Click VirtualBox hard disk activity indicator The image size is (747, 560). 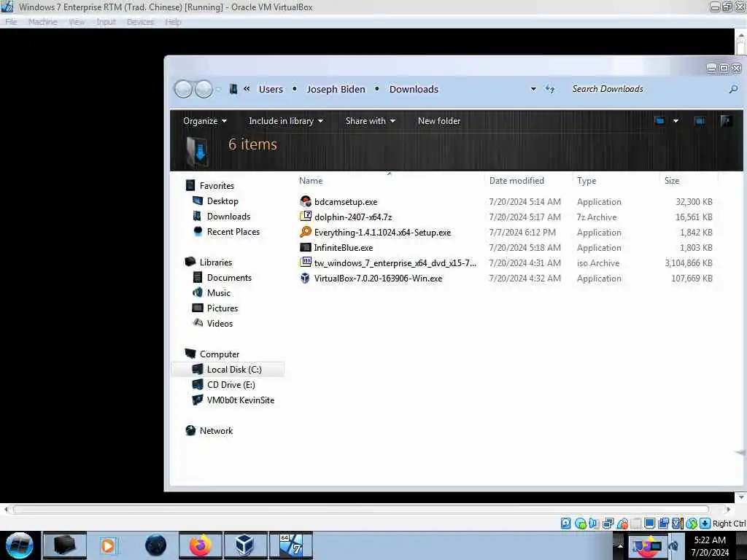tap(565, 524)
